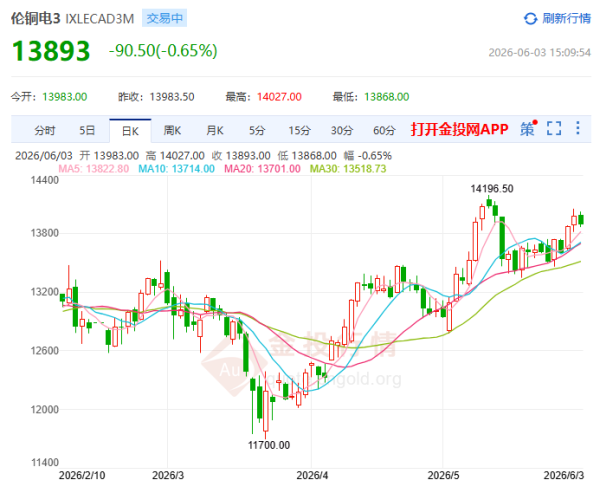Click the 今开 13983.00 value
The image size is (600, 480).
tap(65, 97)
